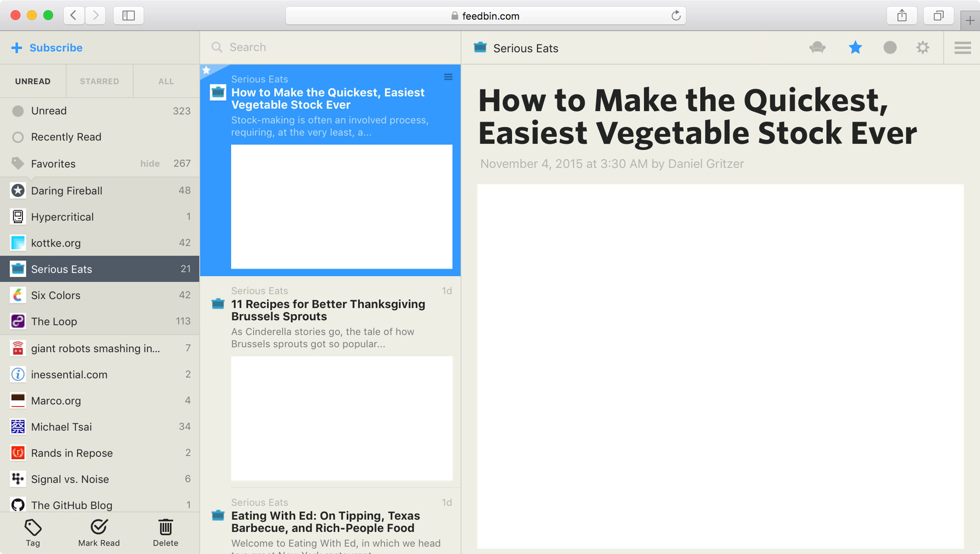Open the gear settings icon
This screenshot has height=554, width=980.
(923, 47)
